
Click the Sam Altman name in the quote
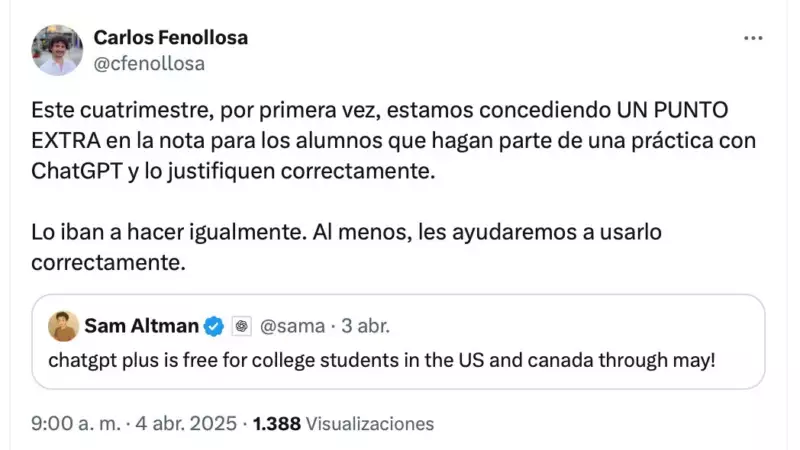pos(141,326)
